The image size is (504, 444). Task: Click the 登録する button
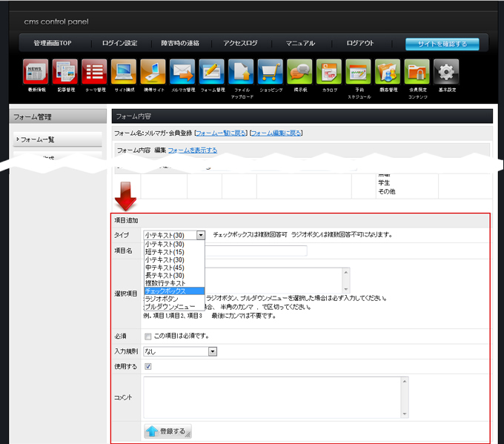(x=167, y=431)
